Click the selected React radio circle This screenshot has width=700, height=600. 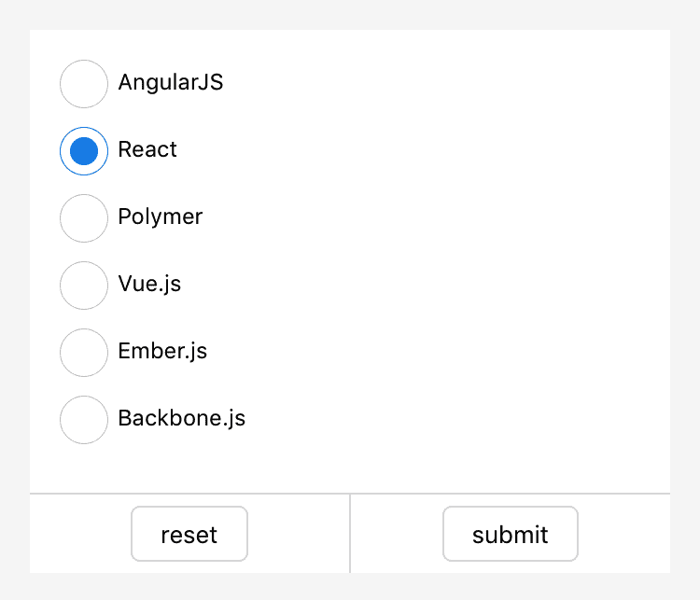84,151
